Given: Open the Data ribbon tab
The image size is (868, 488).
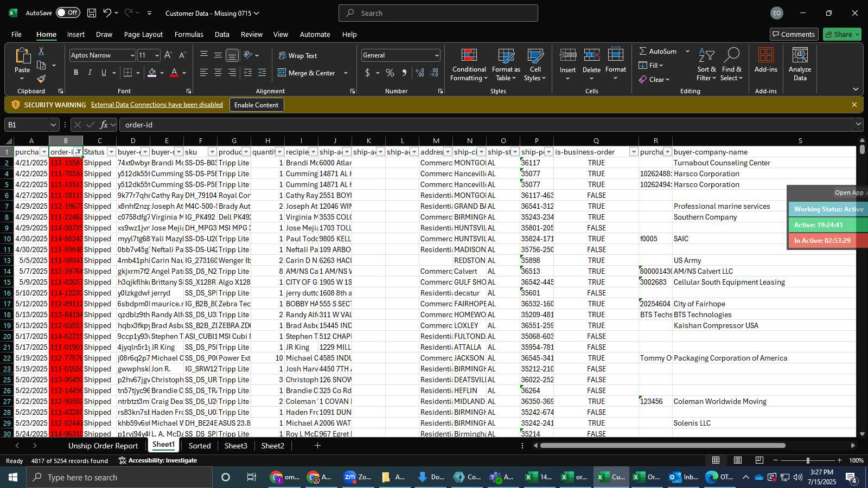Looking at the screenshot, I should [222, 34].
